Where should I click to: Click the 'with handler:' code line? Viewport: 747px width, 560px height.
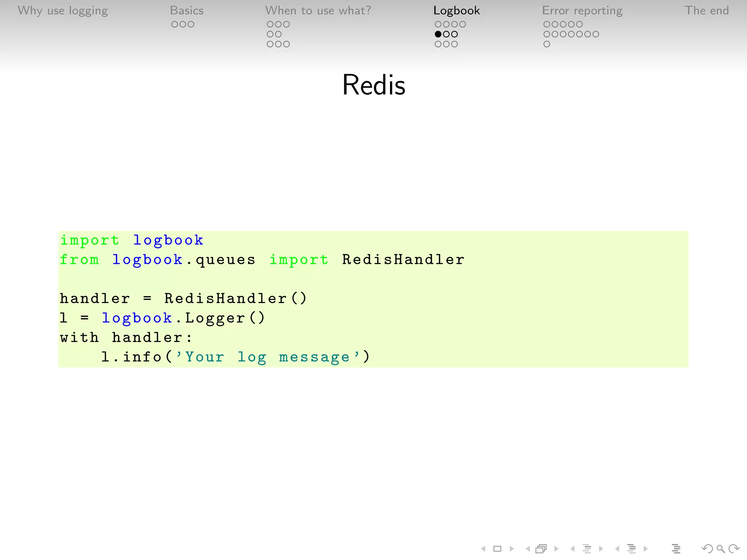126,337
